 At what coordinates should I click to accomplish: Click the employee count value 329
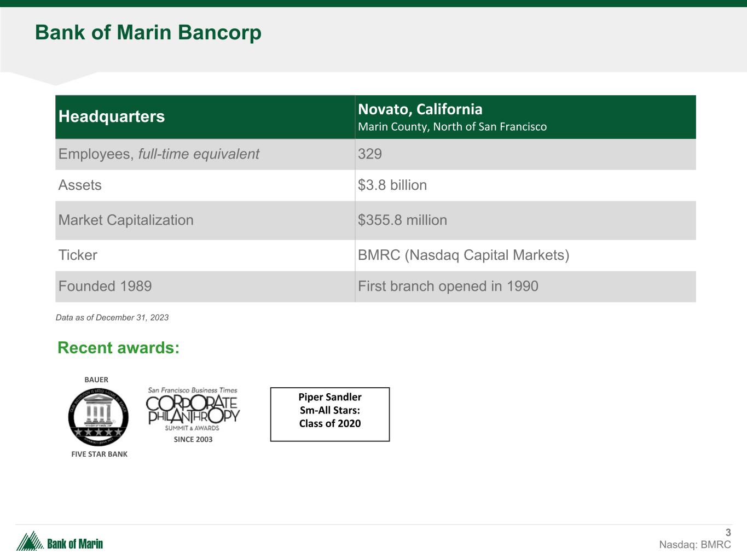[x=370, y=154]
